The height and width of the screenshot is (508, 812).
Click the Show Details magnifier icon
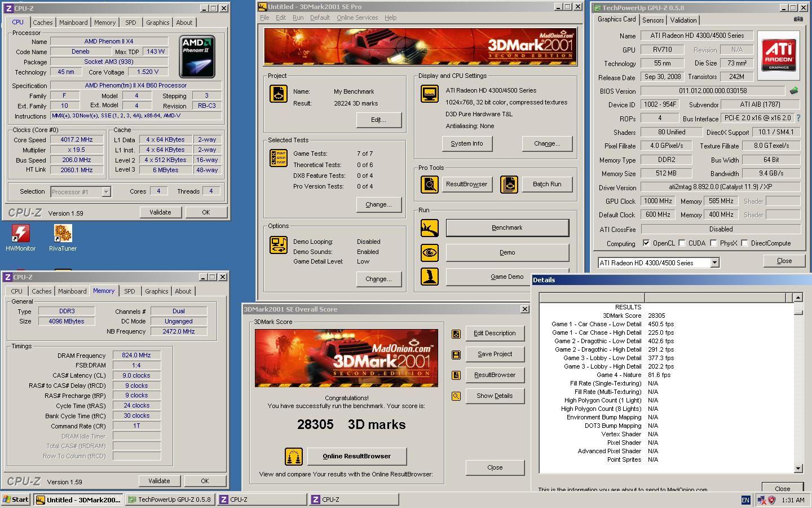[456, 396]
